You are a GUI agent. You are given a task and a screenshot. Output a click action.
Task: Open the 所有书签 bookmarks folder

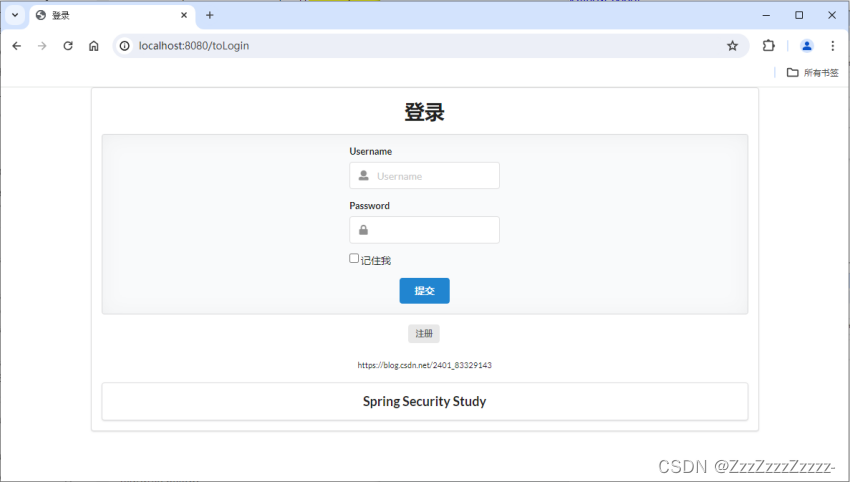812,73
